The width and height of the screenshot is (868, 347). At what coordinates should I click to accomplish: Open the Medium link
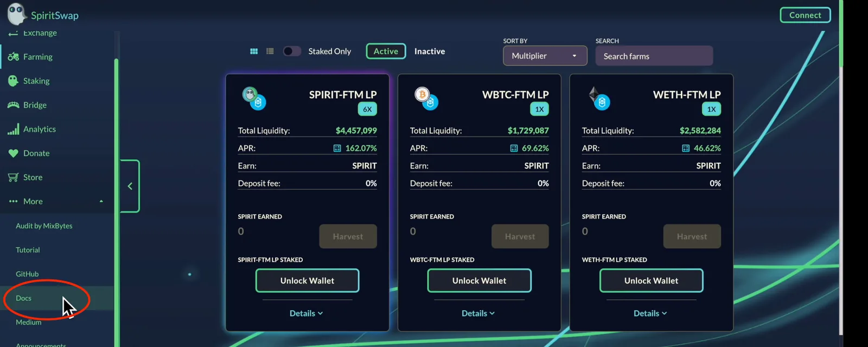pyautogui.click(x=28, y=322)
